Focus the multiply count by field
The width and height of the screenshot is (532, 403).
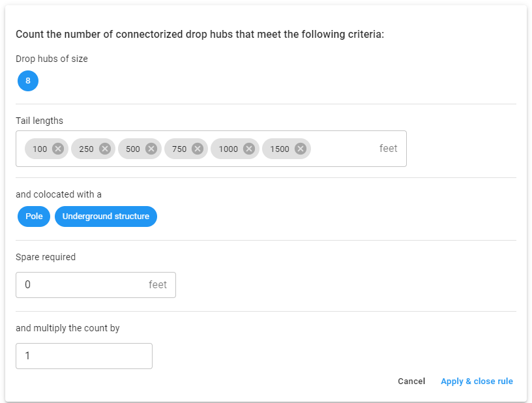tap(84, 356)
